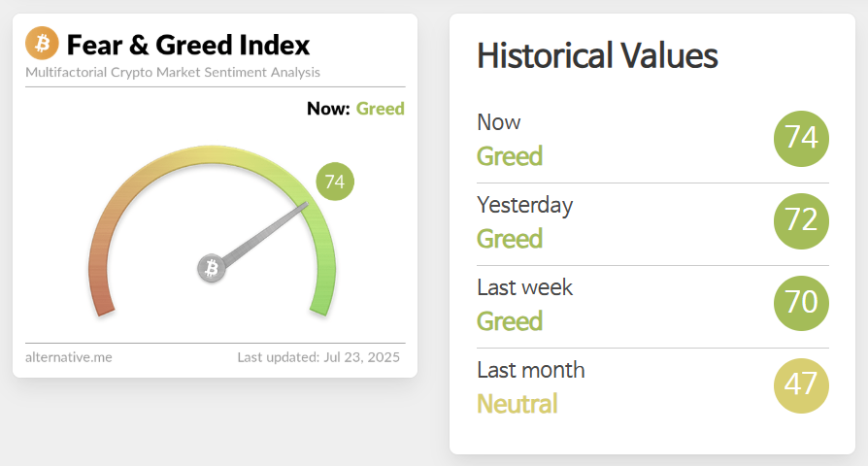The height and width of the screenshot is (466, 868).
Task: Click the Neutral sentiment label
Action: [x=517, y=403]
